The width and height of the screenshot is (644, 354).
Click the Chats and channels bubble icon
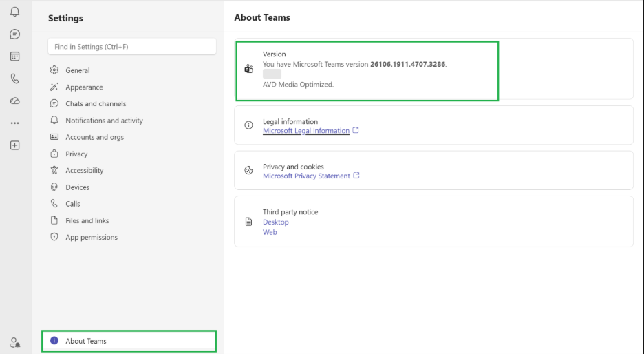tap(54, 103)
